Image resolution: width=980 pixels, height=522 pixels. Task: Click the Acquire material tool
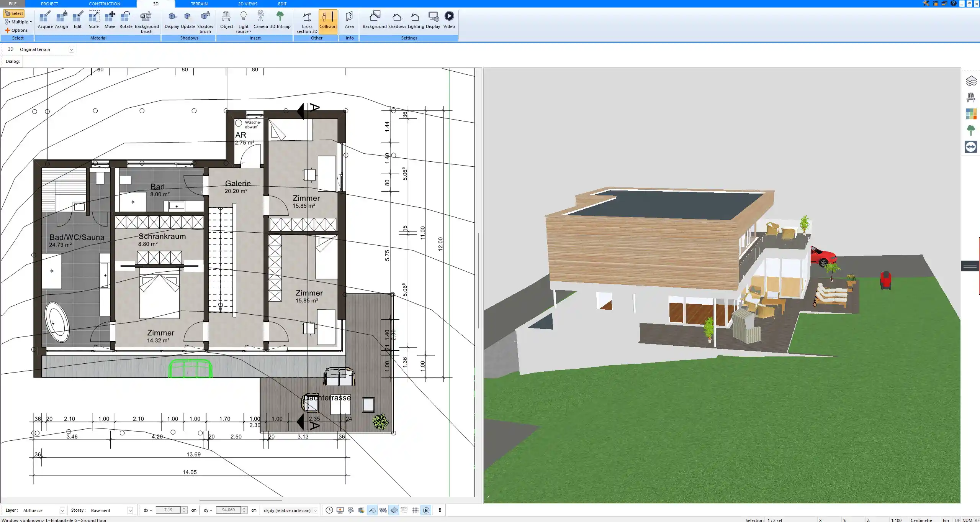(x=45, y=20)
